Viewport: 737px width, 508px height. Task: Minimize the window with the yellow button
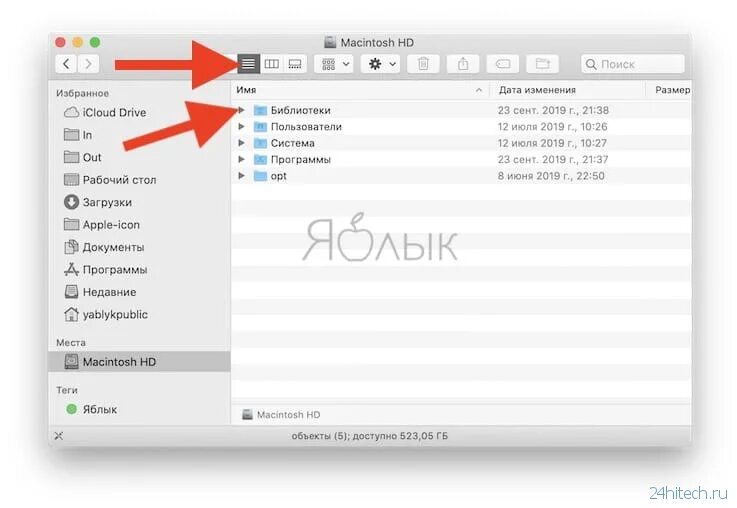tap(78, 42)
